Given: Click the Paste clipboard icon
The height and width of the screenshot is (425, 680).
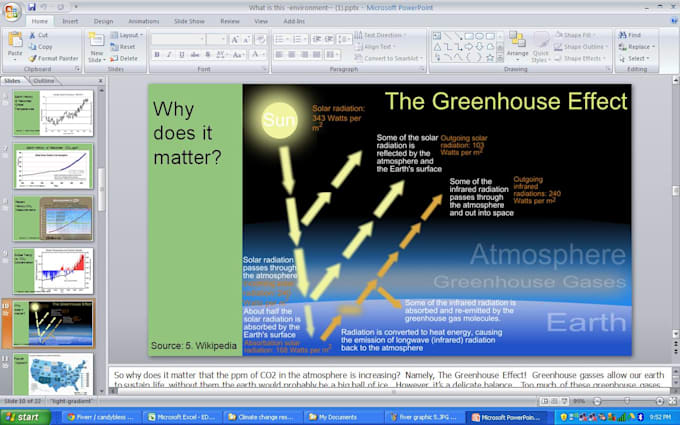Looking at the screenshot, I should pos(15,39).
